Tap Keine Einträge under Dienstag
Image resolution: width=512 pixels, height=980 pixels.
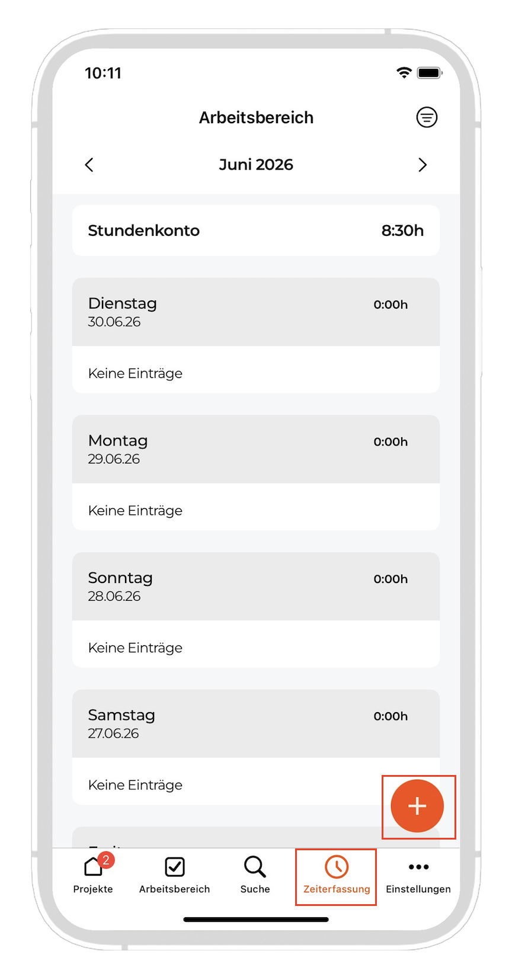coord(135,373)
